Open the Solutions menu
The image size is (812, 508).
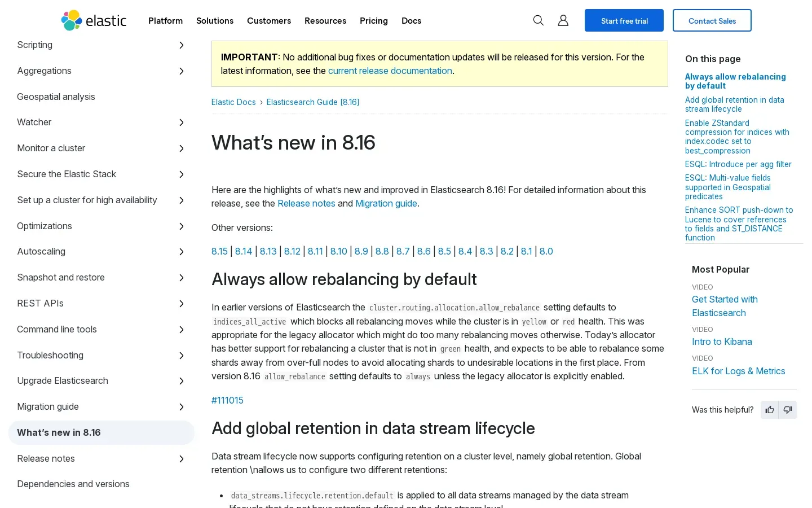click(215, 21)
